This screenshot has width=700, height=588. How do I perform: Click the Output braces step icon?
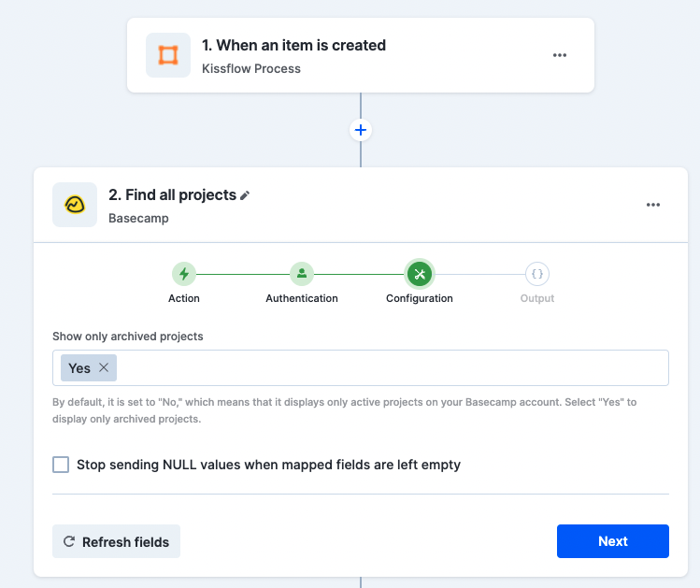coord(537,274)
